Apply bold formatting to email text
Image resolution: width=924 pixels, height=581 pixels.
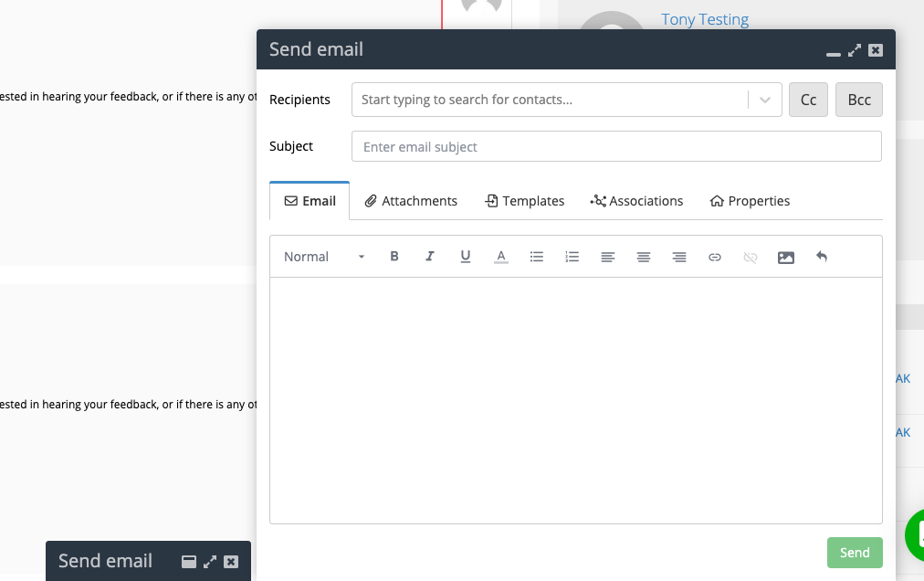click(x=394, y=257)
